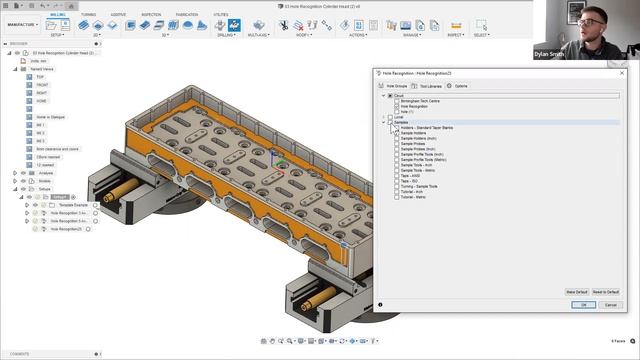Open the Options tab in dialog
The image size is (640, 360).
pos(457,86)
